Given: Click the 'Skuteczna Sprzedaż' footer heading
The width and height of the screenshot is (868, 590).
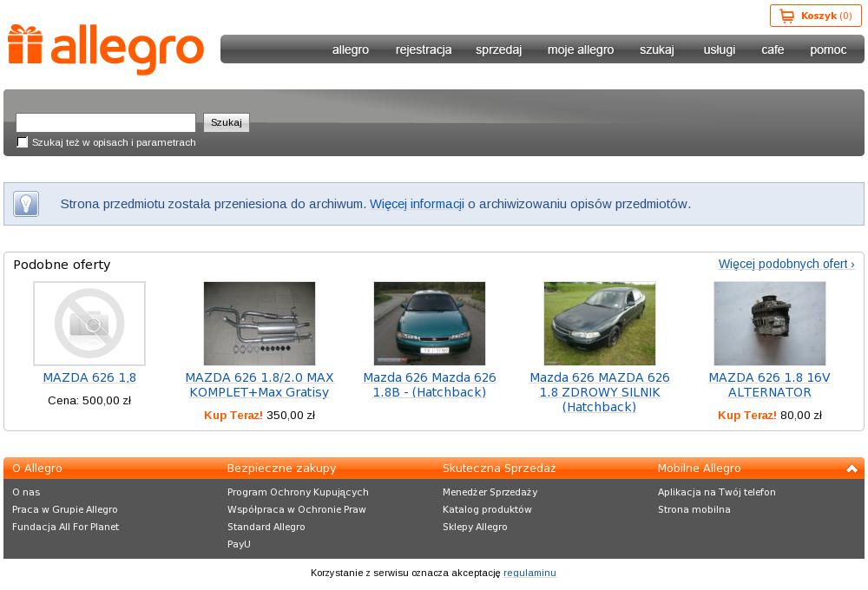Looking at the screenshot, I should click(499, 469).
